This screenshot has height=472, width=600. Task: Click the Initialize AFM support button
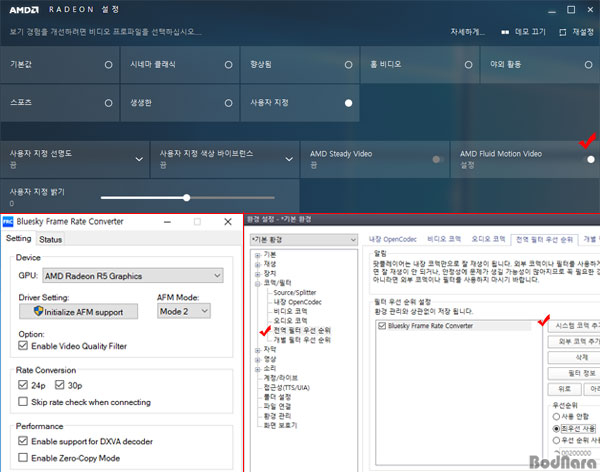78,312
